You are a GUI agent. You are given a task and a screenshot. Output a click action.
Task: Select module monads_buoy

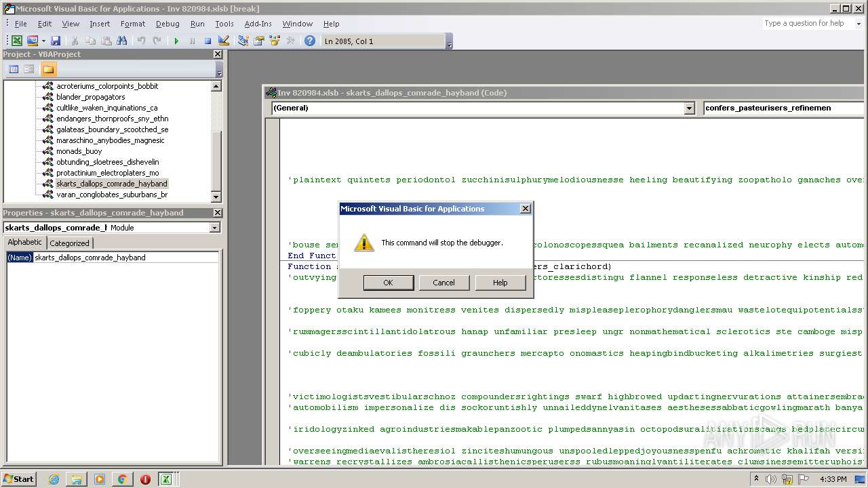[x=79, y=151]
